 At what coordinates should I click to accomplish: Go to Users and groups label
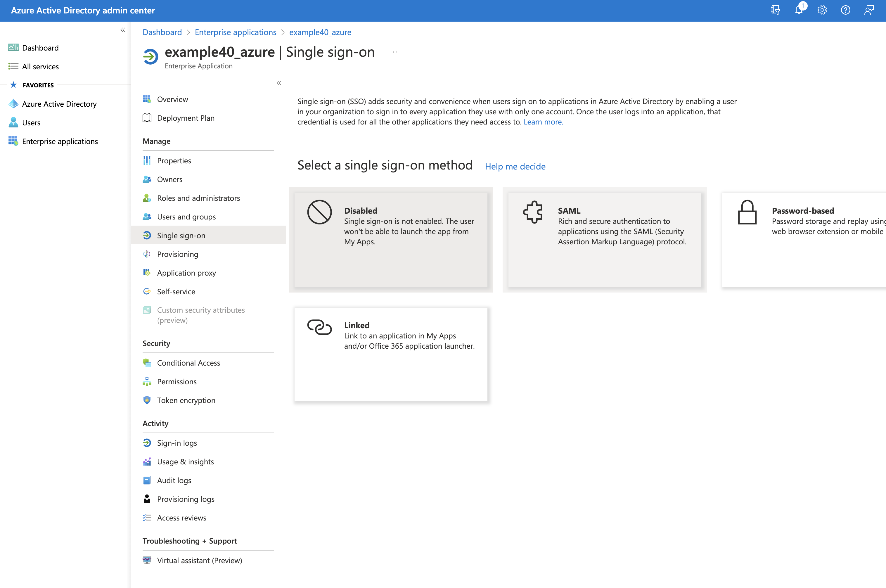[x=186, y=217]
